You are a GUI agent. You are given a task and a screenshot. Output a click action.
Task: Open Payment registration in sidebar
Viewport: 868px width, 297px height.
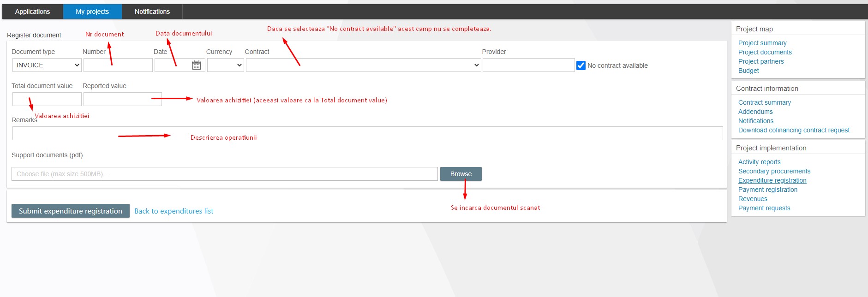[767, 190]
